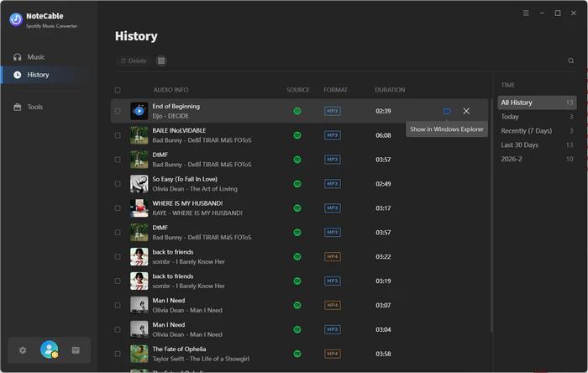Image resolution: width=588 pixels, height=373 pixels.
Task: Show End of Beginning in Windows Explorer
Action: pyautogui.click(x=447, y=111)
